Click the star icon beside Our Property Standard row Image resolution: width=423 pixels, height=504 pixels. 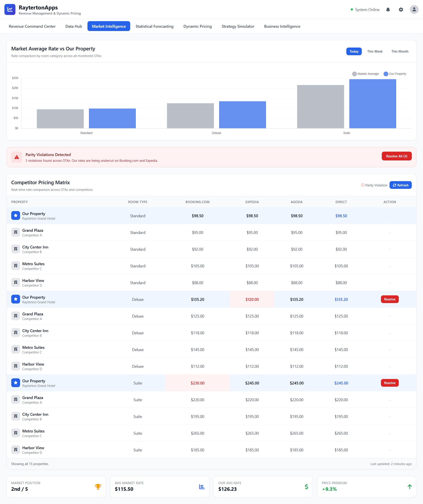point(15,215)
